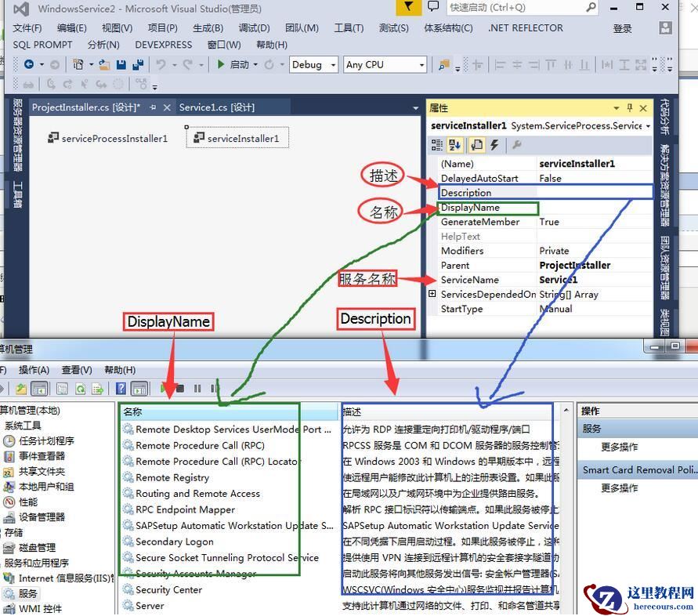Select 设备管理器 in the console tree
Screen dimensions: 698x616
point(34,517)
